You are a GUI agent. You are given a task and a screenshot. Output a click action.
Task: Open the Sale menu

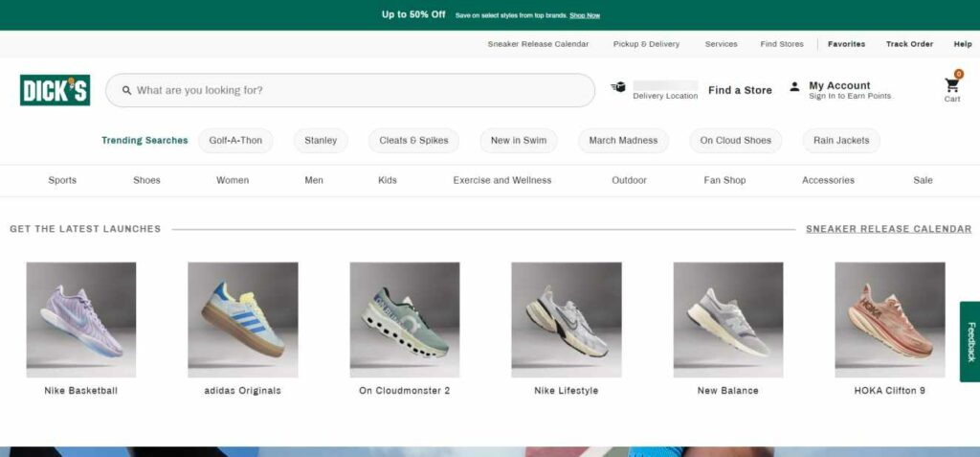(x=923, y=180)
